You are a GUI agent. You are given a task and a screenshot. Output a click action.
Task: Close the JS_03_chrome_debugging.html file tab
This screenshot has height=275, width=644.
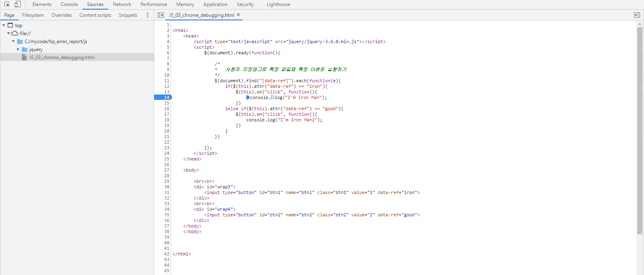238,15
